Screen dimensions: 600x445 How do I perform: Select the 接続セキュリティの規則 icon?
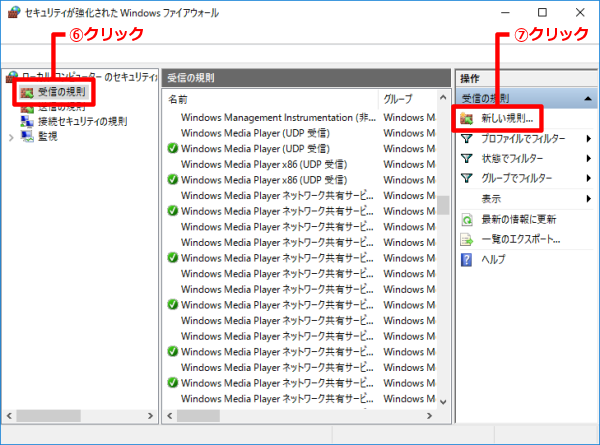coord(28,122)
